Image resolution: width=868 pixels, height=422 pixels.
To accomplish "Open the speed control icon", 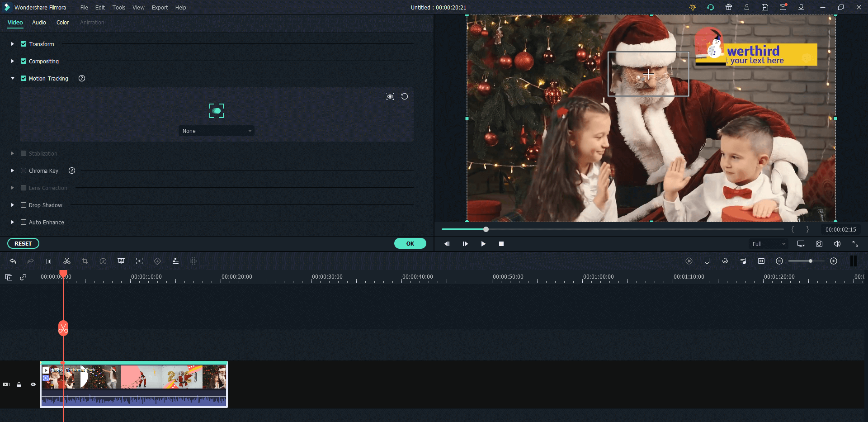I will point(103,261).
